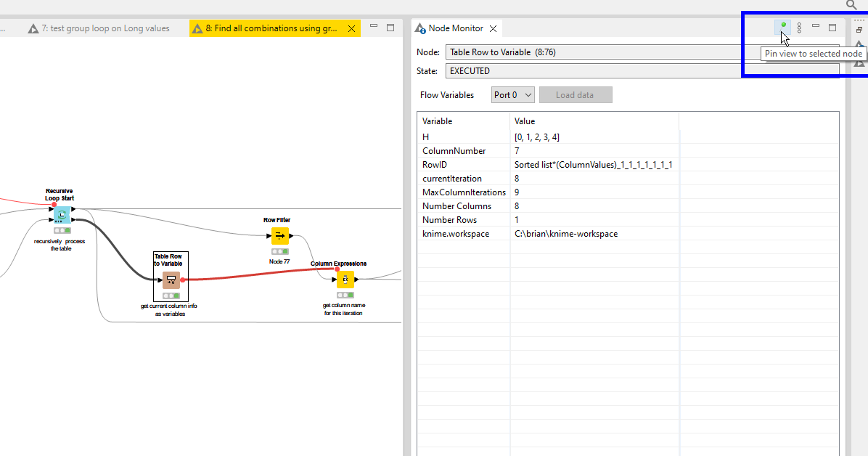This screenshot has width=868, height=456.
Task: Click the open-in-new-window icon in right sidebar
Action: coord(859,29)
